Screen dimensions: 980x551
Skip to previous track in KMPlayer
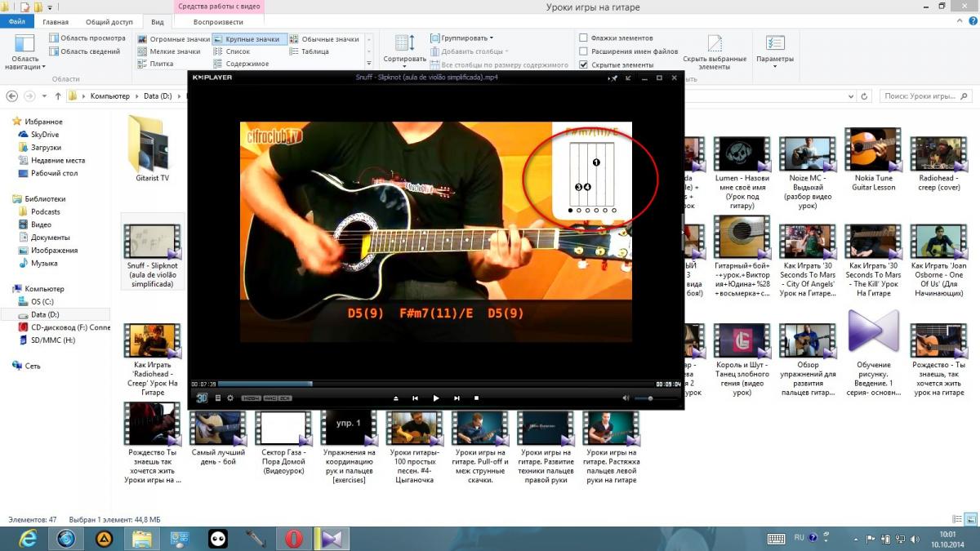click(x=416, y=398)
